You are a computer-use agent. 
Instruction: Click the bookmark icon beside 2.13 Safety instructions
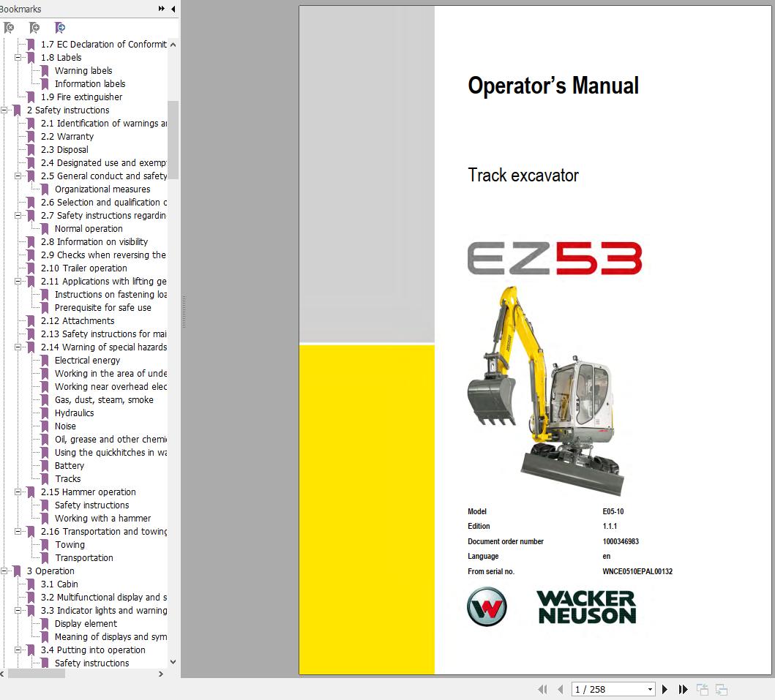[31, 334]
